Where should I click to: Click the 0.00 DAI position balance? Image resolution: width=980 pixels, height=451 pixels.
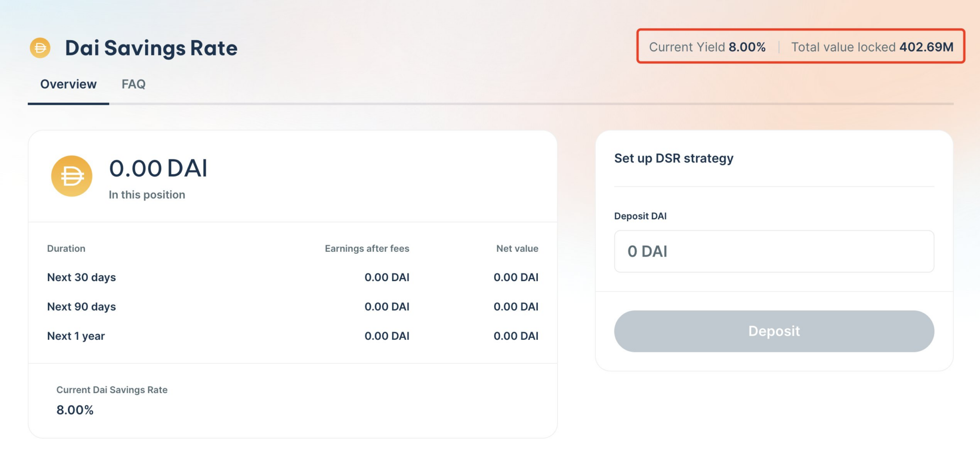pyautogui.click(x=158, y=169)
